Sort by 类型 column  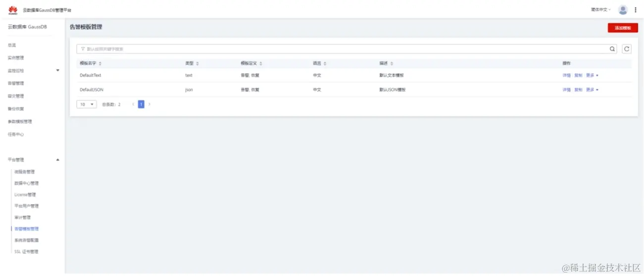pos(198,64)
